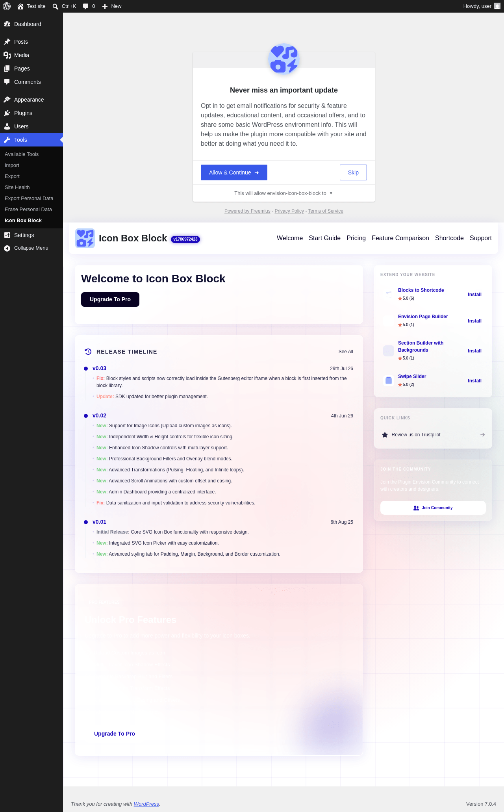Click the Swipe Slider plugin icon

click(x=389, y=380)
